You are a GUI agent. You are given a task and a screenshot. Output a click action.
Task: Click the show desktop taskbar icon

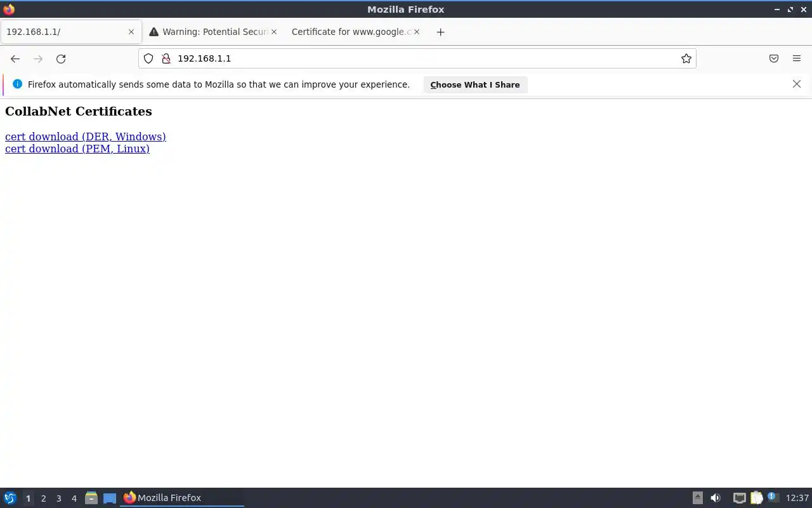[x=110, y=498]
